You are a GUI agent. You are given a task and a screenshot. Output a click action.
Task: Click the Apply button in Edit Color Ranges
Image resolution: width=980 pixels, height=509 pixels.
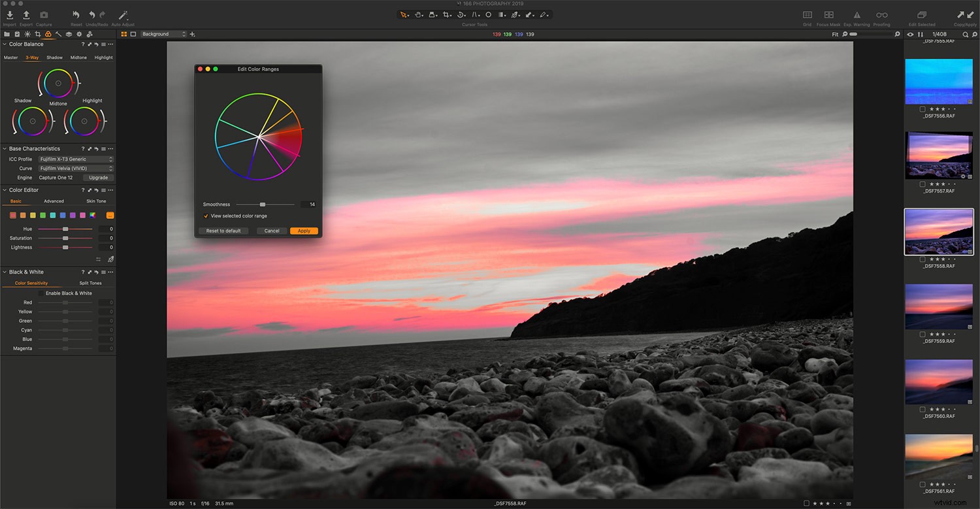(x=303, y=231)
